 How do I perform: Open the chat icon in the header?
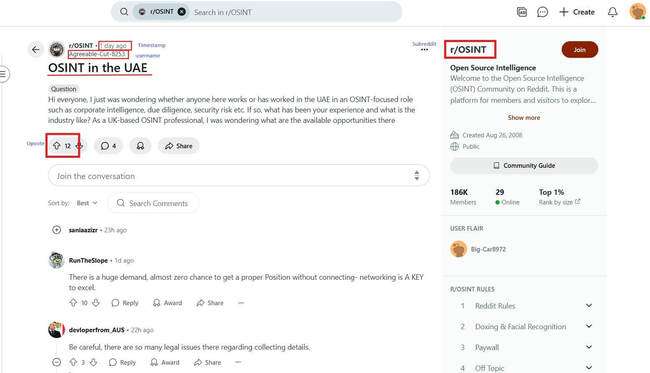(x=542, y=12)
